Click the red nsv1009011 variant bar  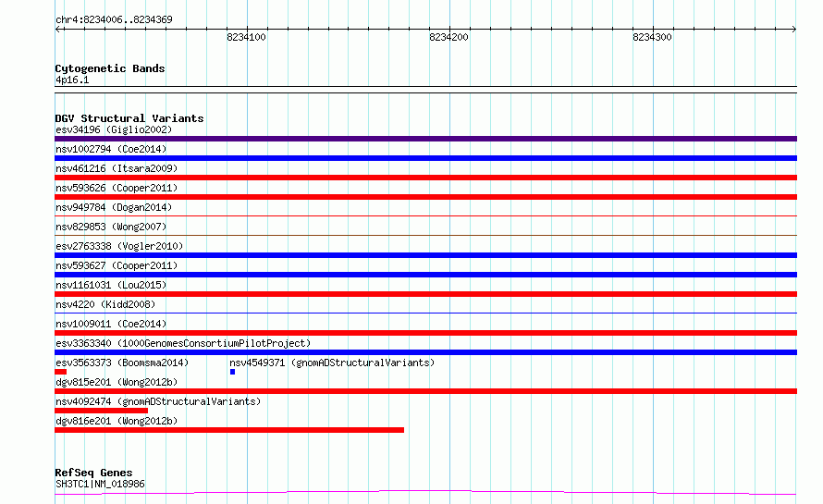click(425, 333)
